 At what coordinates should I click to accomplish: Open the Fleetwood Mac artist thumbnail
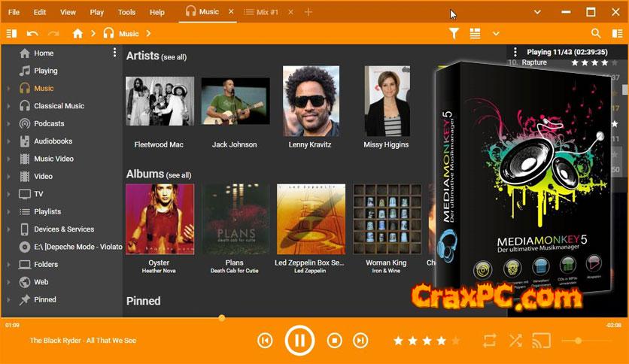point(160,101)
